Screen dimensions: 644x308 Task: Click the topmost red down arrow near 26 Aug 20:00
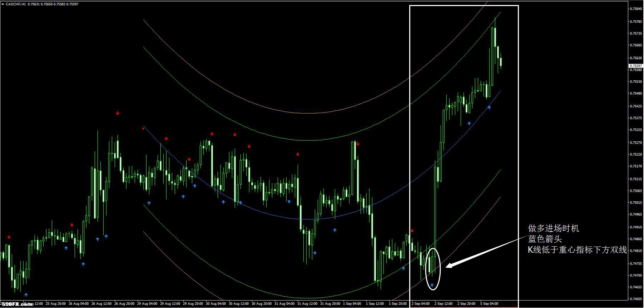click(x=118, y=113)
